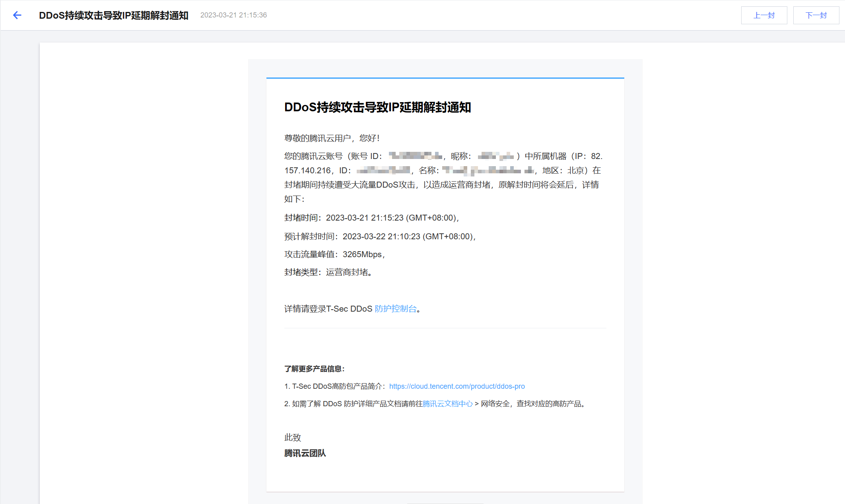This screenshot has width=845, height=504.
Task: Select the greeting 尊敬的腾讯云用户，您好！
Action: (333, 138)
